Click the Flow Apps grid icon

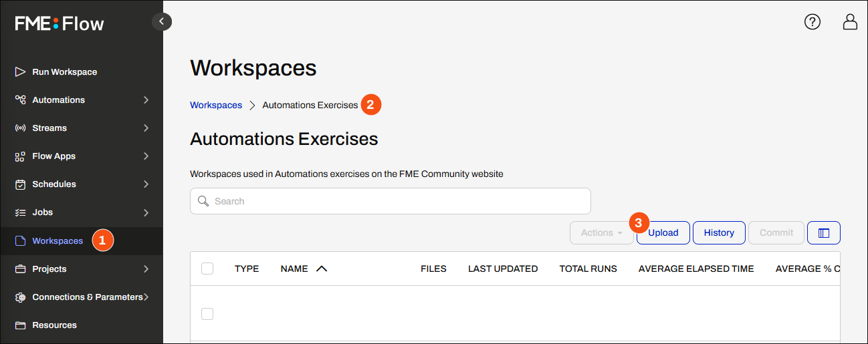(20, 156)
